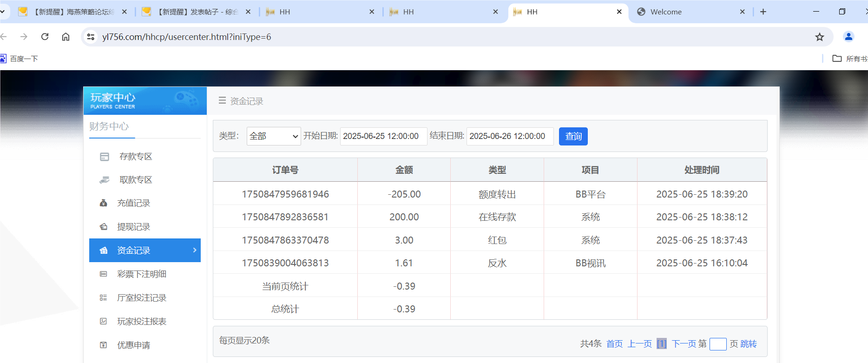Toggle the hamburger menu beside 资金记录
The width and height of the screenshot is (868, 363).
click(x=222, y=100)
